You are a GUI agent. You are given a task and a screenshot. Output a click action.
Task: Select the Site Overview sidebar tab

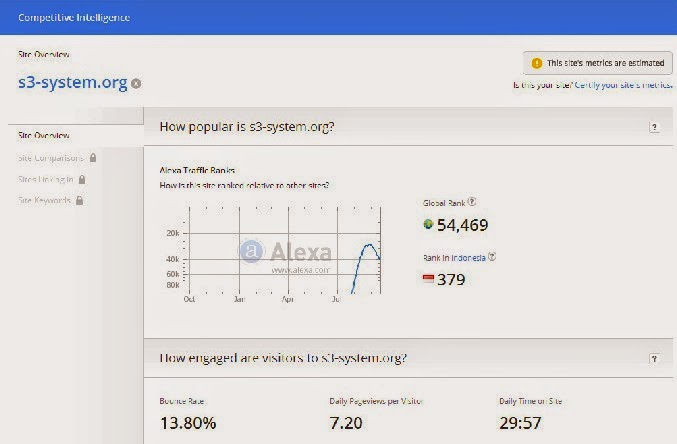click(44, 135)
